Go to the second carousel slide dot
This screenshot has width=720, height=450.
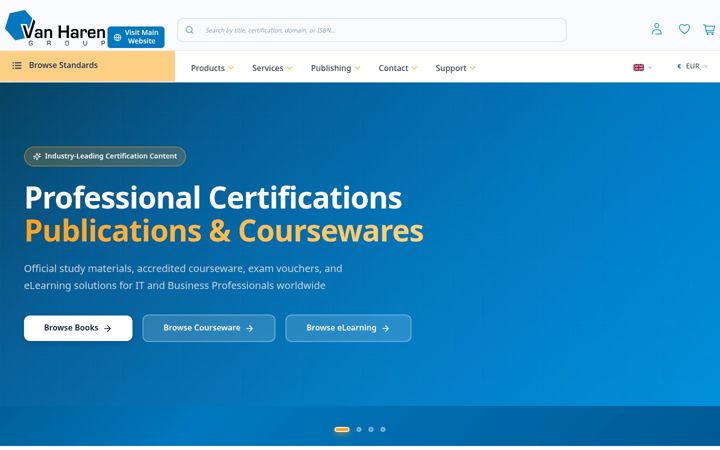[359, 430]
